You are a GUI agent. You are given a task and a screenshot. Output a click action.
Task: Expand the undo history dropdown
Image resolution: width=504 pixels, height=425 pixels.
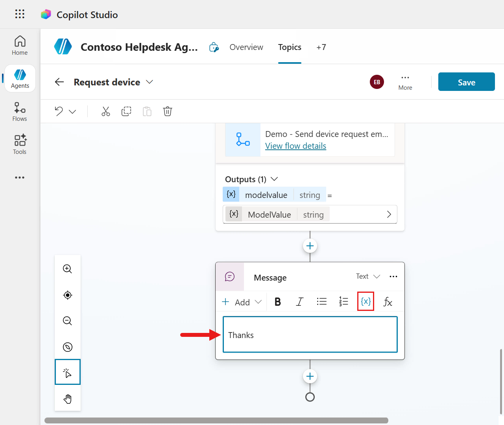point(72,112)
